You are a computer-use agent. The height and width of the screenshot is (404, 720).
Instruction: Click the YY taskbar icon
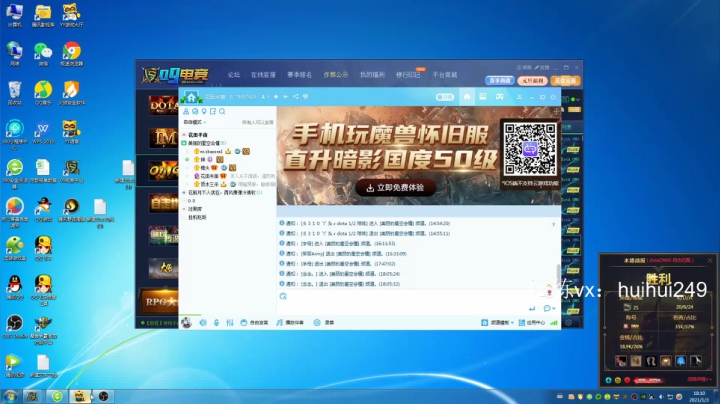click(79, 397)
